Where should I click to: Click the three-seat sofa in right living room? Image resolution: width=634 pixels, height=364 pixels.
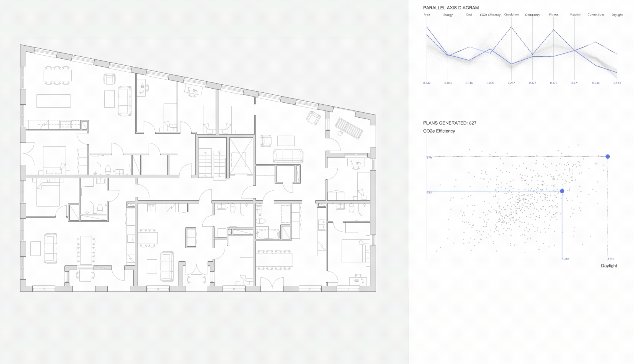tap(288, 156)
